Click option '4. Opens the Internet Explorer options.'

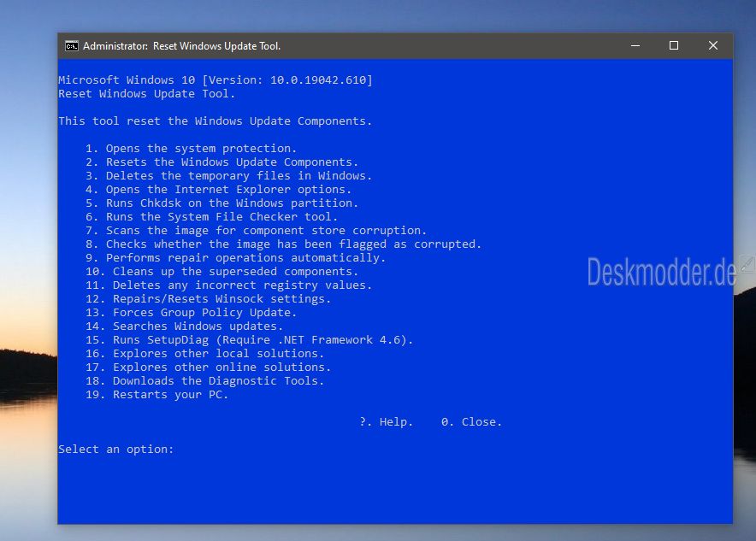[x=219, y=190]
